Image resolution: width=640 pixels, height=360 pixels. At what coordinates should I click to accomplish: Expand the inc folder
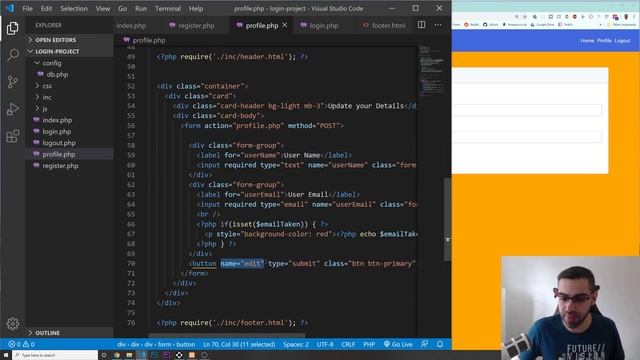tap(47, 97)
